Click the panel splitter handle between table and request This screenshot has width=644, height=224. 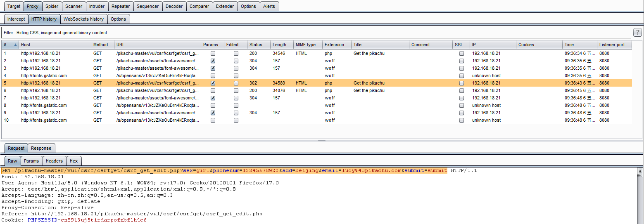coord(321,141)
